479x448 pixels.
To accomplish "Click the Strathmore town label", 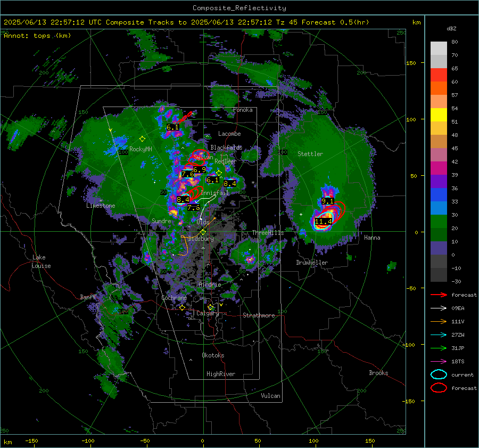I will (x=259, y=315).
